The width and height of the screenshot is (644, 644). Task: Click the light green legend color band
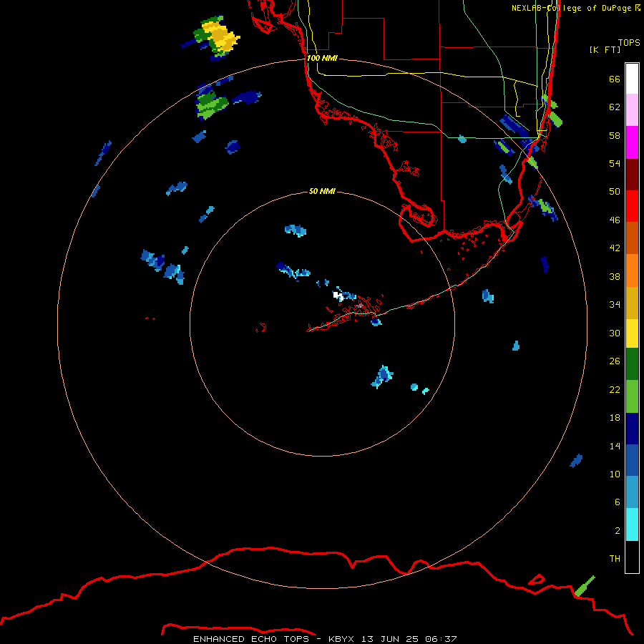pyautogui.click(x=632, y=396)
